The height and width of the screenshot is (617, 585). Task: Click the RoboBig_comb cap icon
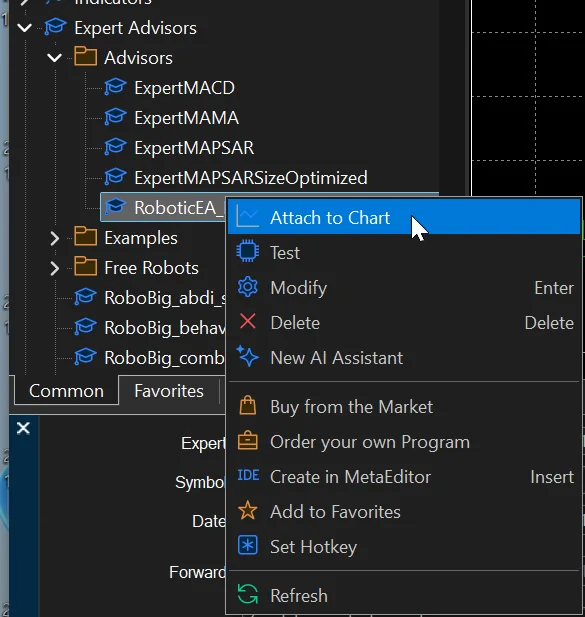85,357
